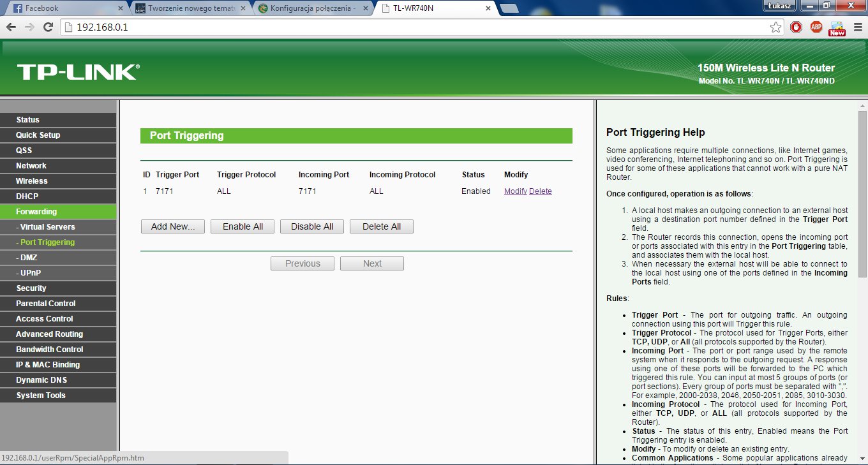This screenshot has width=868, height=465.
Task: Open the Adblock Plus extension icon
Action: [816, 27]
